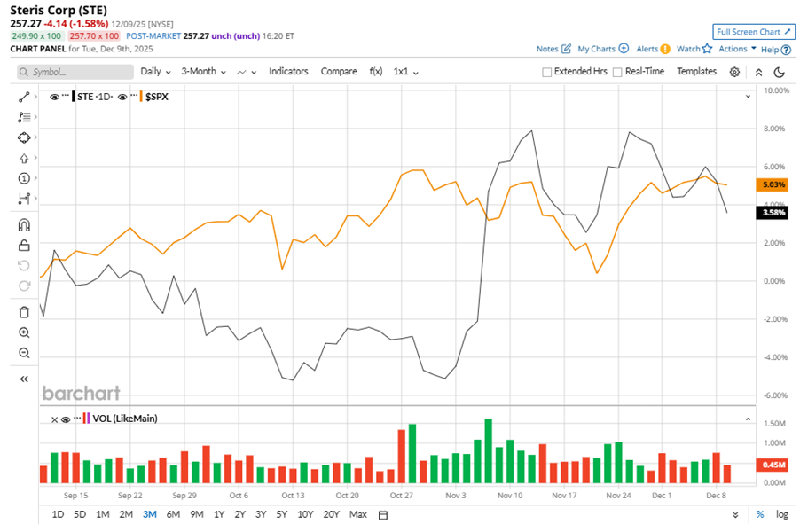The width and height of the screenshot is (800, 532).
Task: Click the Full Screen Chart button
Action: (x=754, y=32)
